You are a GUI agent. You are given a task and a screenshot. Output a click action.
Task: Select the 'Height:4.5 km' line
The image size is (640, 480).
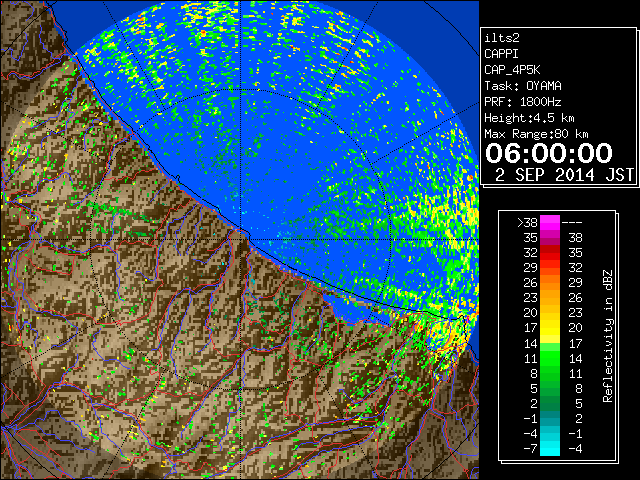pos(529,118)
